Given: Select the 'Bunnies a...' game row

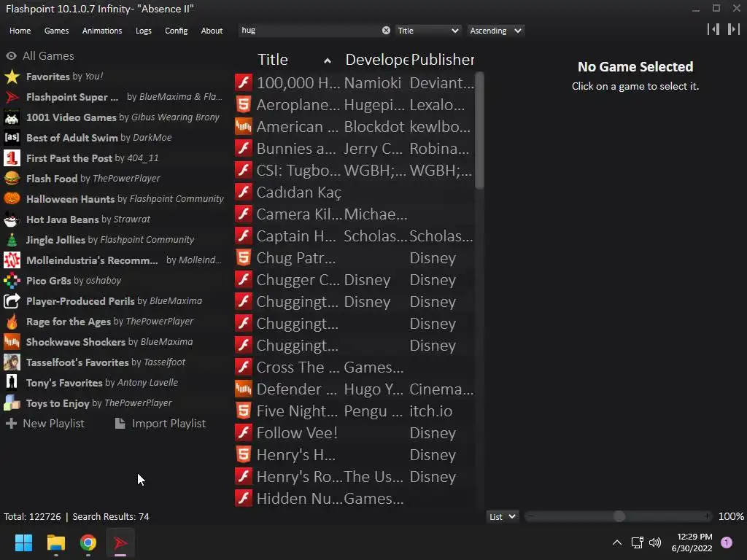Looking at the screenshot, I should 355,148.
